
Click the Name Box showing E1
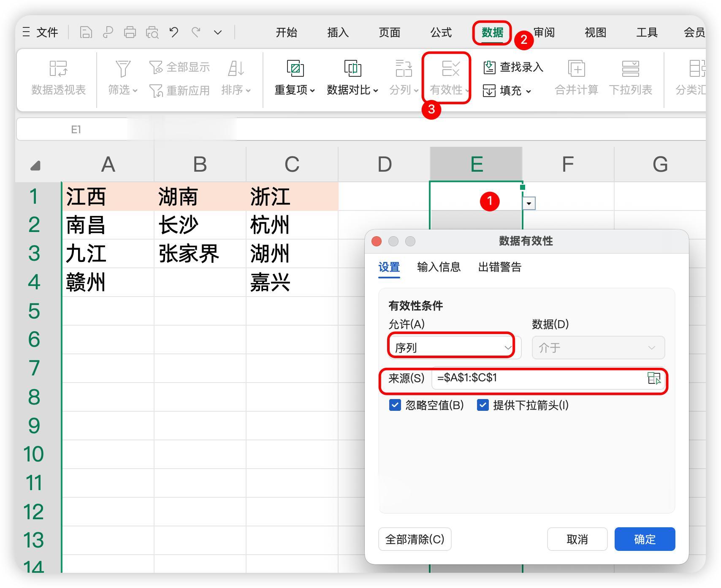(76, 129)
